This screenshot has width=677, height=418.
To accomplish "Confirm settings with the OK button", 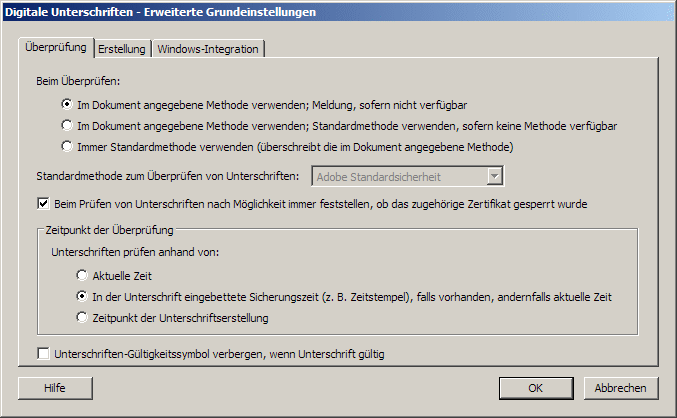I will (536, 388).
